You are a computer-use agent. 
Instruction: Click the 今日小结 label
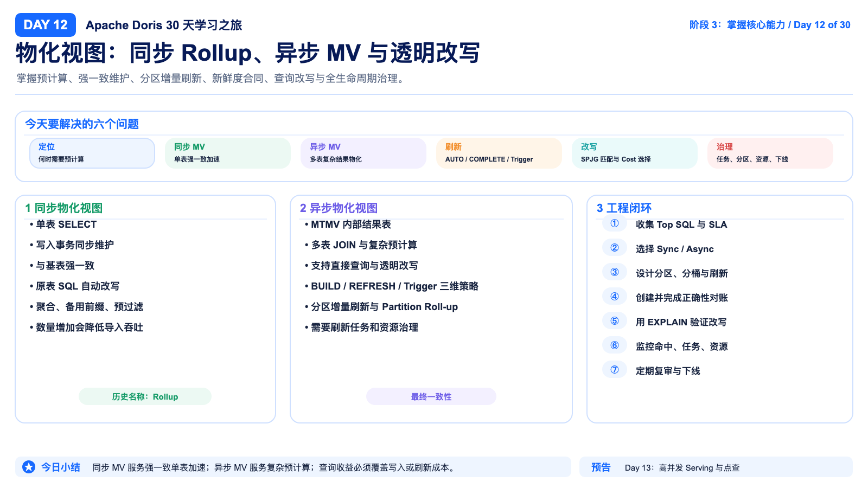coord(61,467)
